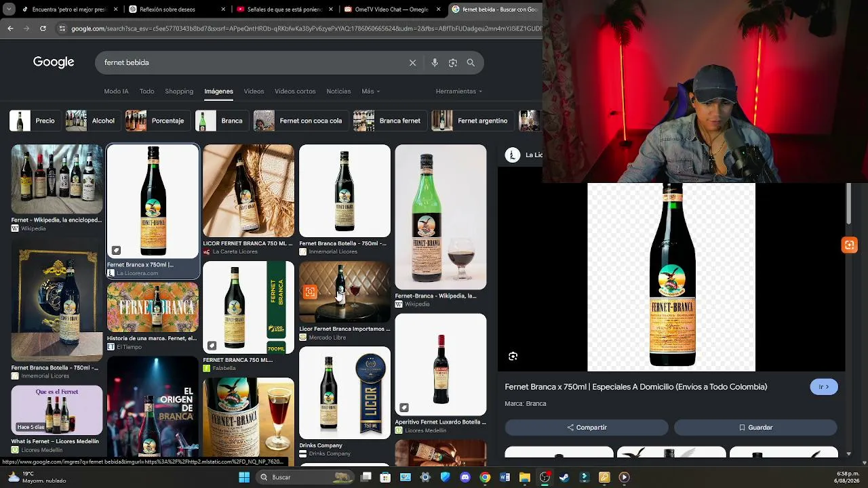Select the 'Modo IA' search tab

point(116,91)
